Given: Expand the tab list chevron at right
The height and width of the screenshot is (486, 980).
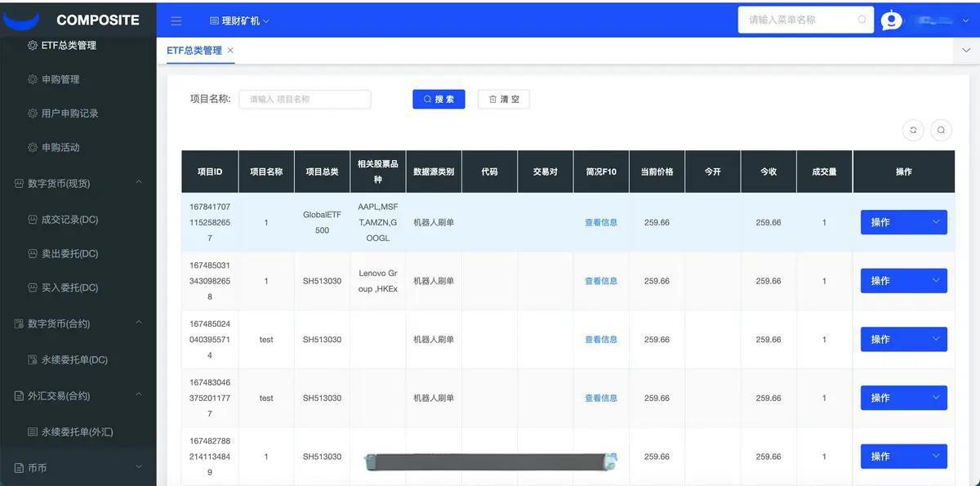Looking at the screenshot, I should [966, 50].
